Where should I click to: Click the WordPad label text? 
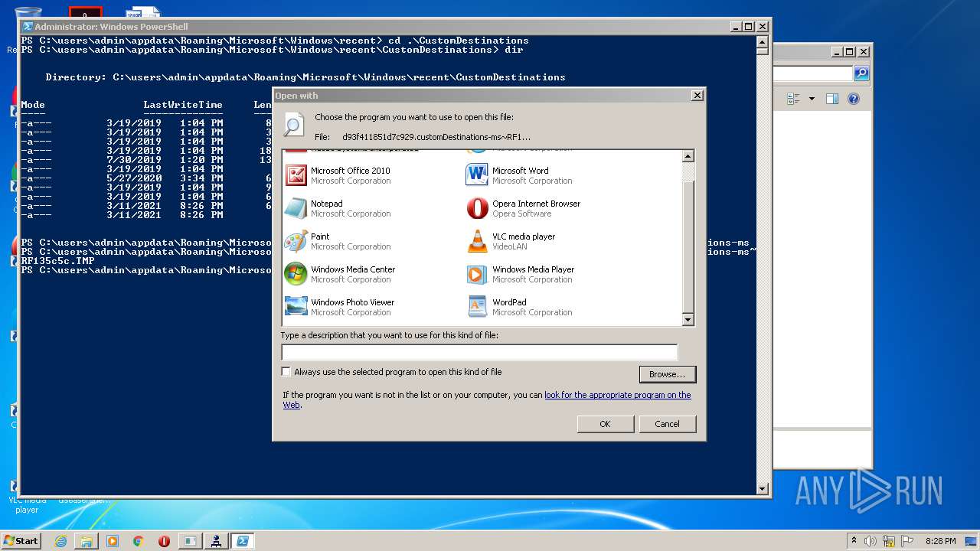(x=509, y=302)
